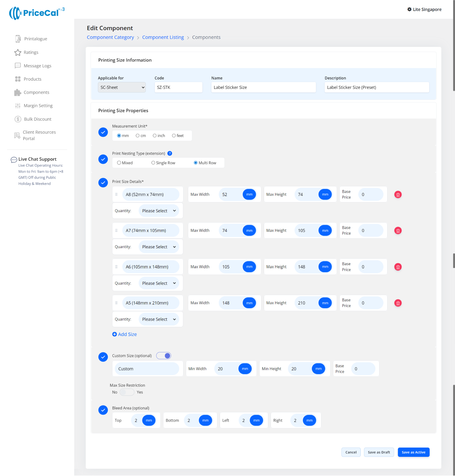455x476 pixels.
Task: Click the Bulk Discount dollar icon
Action: pyautogui.click(x=18, y=119)
